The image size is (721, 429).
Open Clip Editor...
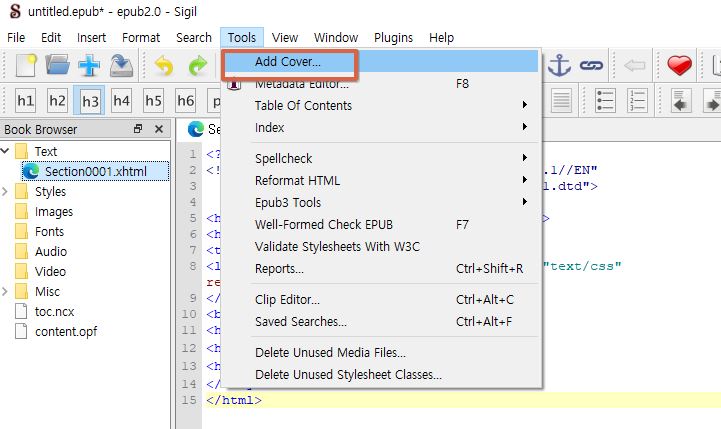(x=381, y=299)
